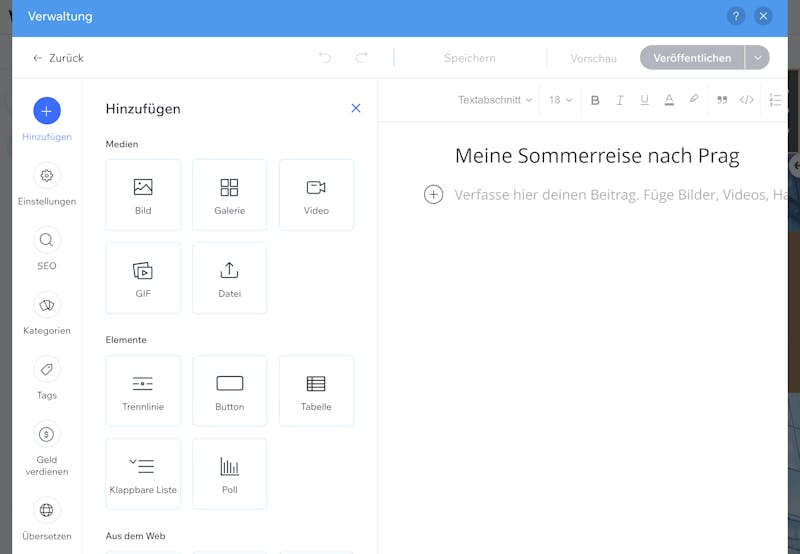Open the font size 18 dropdown
Image resolution: width=800 pixels, height=554 pixels.
560,100
